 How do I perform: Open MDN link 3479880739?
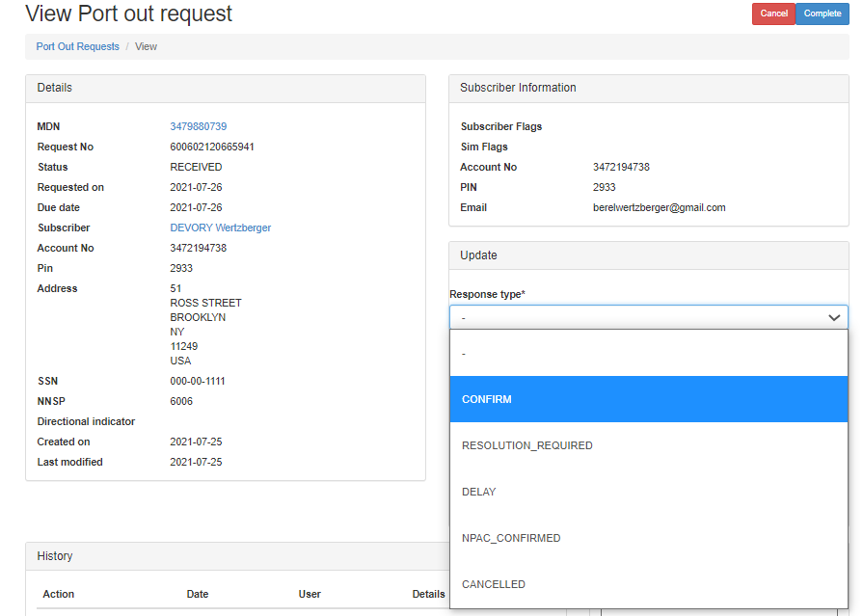point(198,126)
